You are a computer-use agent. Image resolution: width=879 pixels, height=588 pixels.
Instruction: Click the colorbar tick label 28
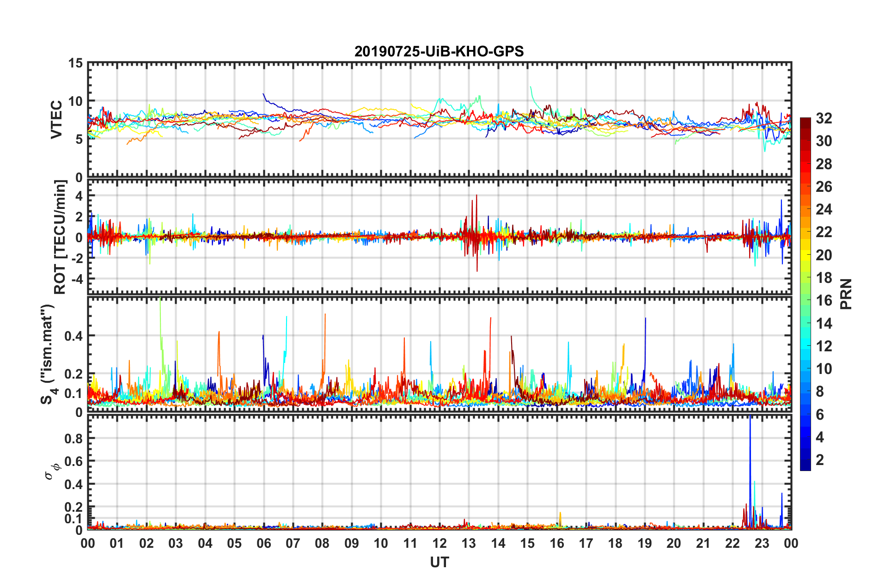(824, 164)
